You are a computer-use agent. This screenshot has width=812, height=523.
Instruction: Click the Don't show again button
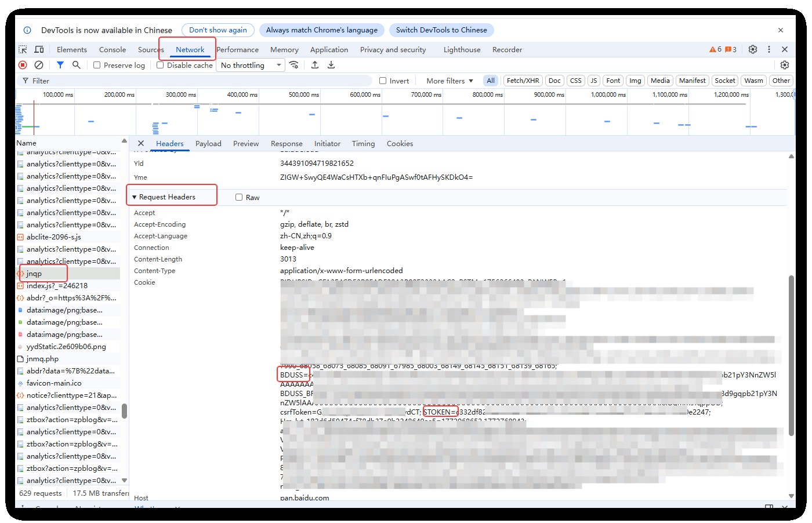pyautogui.click(x=217, y=30)
